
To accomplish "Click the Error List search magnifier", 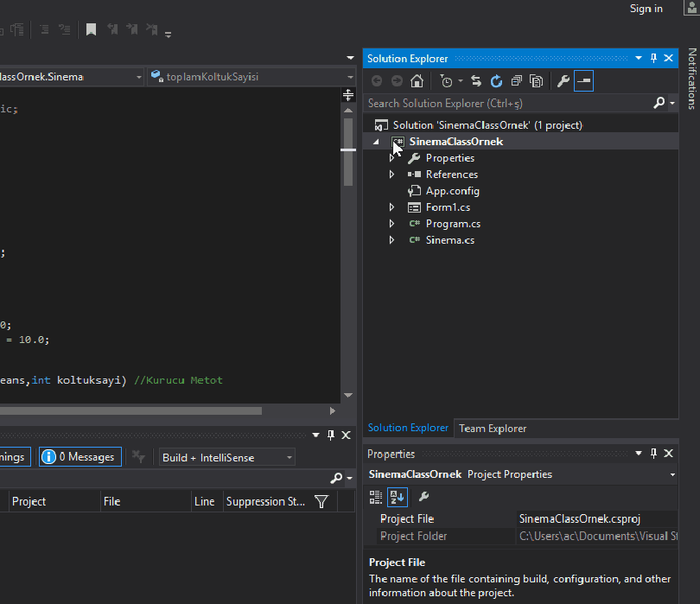I will pos(336,478).
